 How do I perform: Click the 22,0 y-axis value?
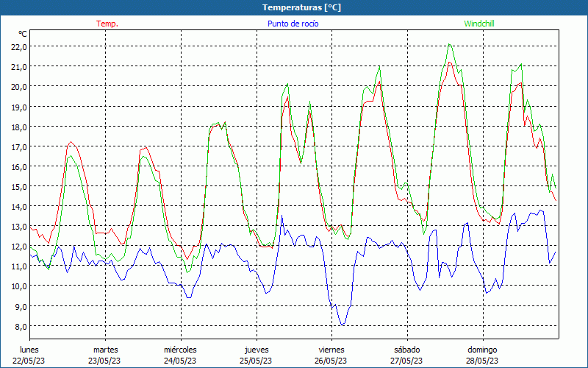[x=19, y=47]
